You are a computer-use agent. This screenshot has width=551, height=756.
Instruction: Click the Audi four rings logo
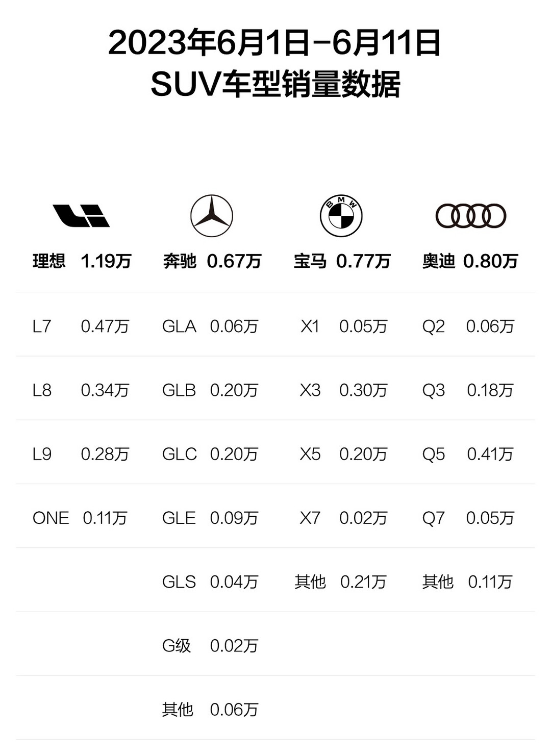[x=470, y=216]
